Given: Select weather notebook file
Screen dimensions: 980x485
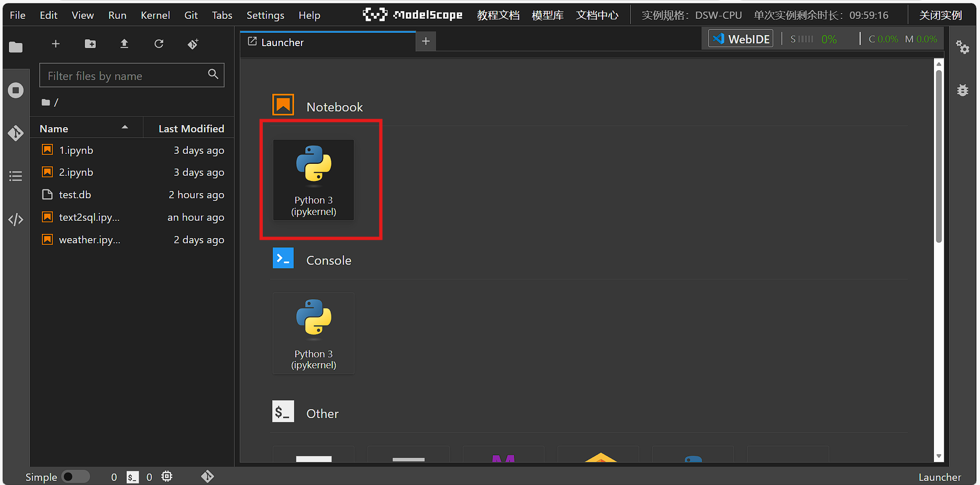Looking at the screenshot, I should pos(132,240).
